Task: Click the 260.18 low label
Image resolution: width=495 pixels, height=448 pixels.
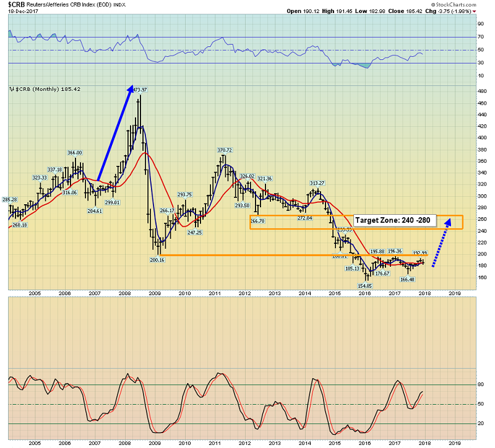Action: coord(20,225)
